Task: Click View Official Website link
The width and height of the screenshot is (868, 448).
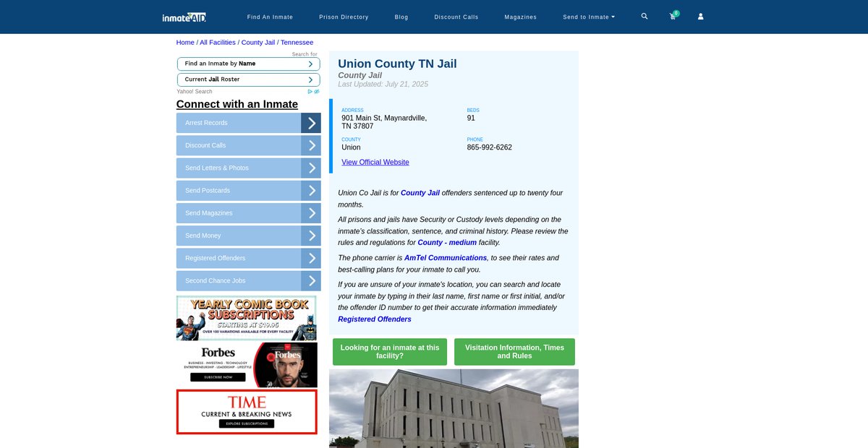Action: click(375, 163)
